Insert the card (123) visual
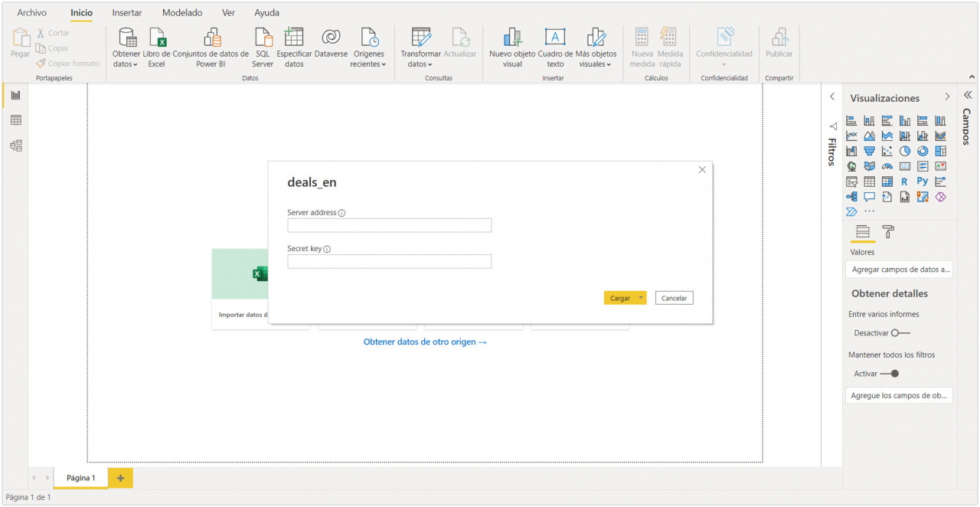 coord(905,166)
